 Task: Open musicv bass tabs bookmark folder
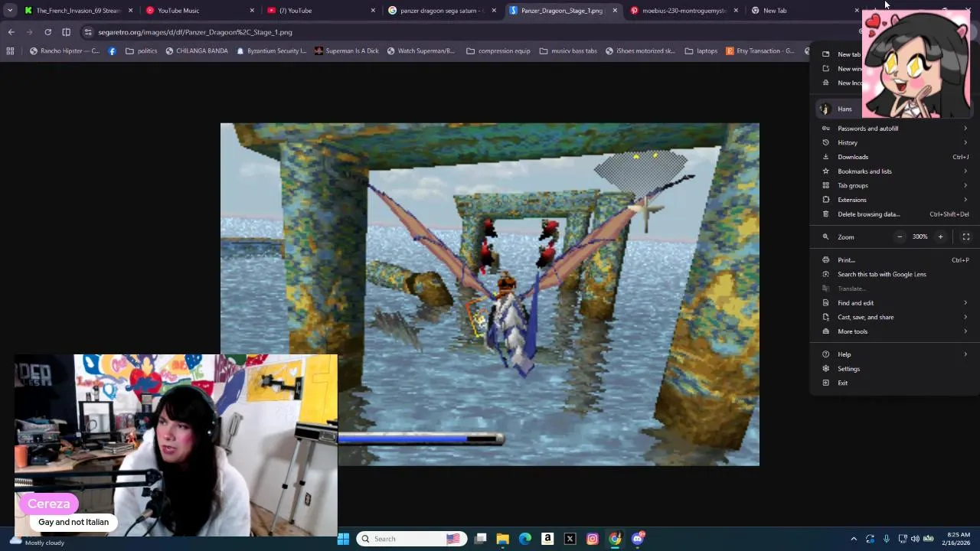point(568,51)
